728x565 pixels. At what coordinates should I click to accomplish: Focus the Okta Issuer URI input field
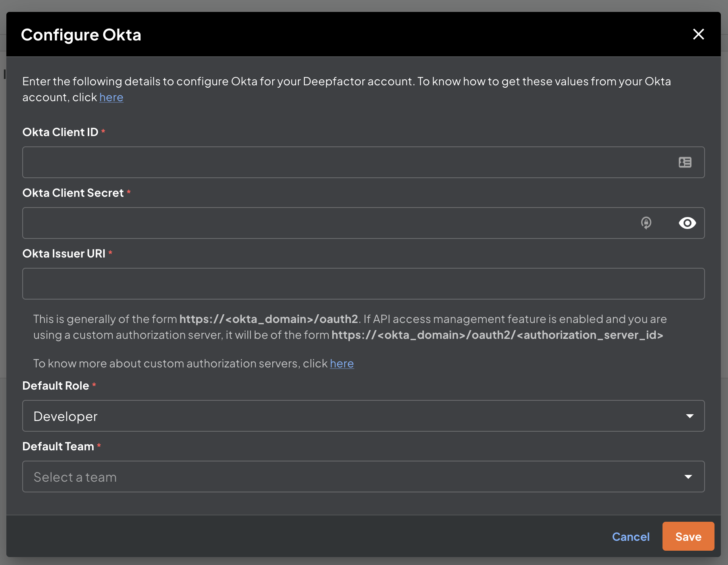363,284
